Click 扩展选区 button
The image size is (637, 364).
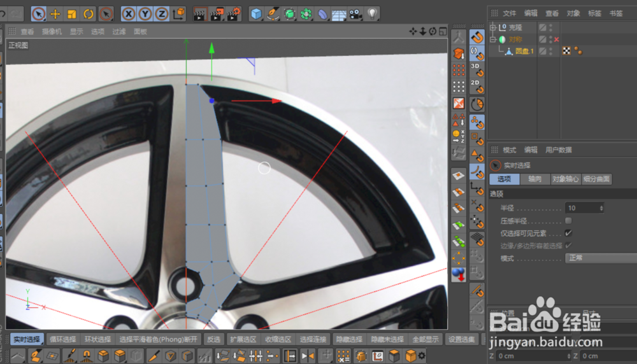pyautogui.click(x=243, y=339)
